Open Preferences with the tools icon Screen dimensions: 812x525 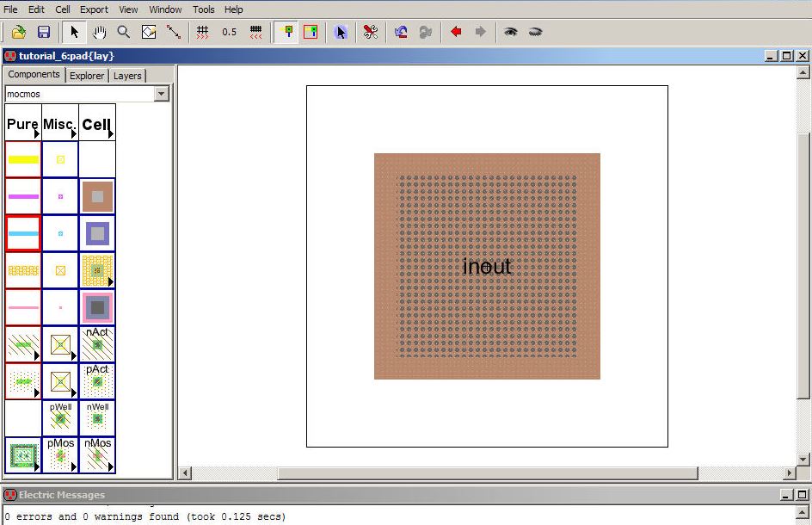click(x=371, y=32)
